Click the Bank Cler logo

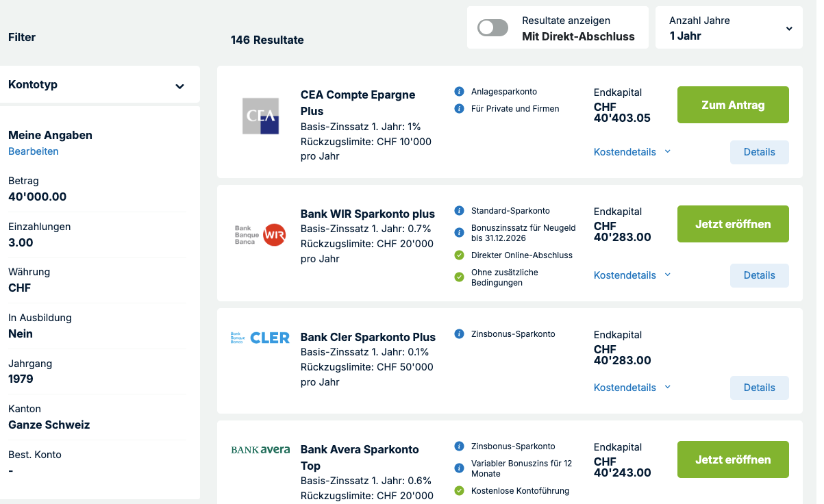point(260,338)
